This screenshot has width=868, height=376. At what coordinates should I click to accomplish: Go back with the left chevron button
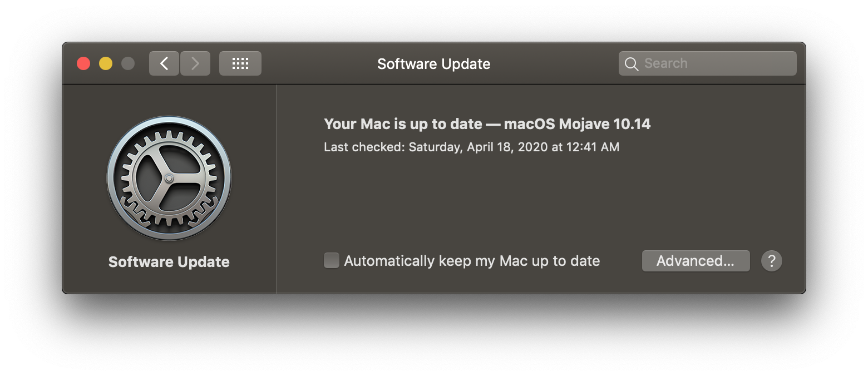[x=164, y=63]
